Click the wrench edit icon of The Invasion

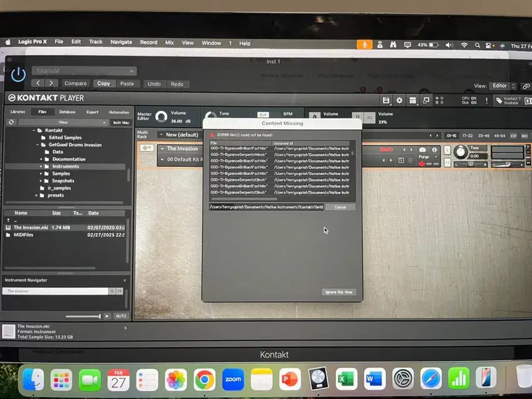tap(146, 148)
